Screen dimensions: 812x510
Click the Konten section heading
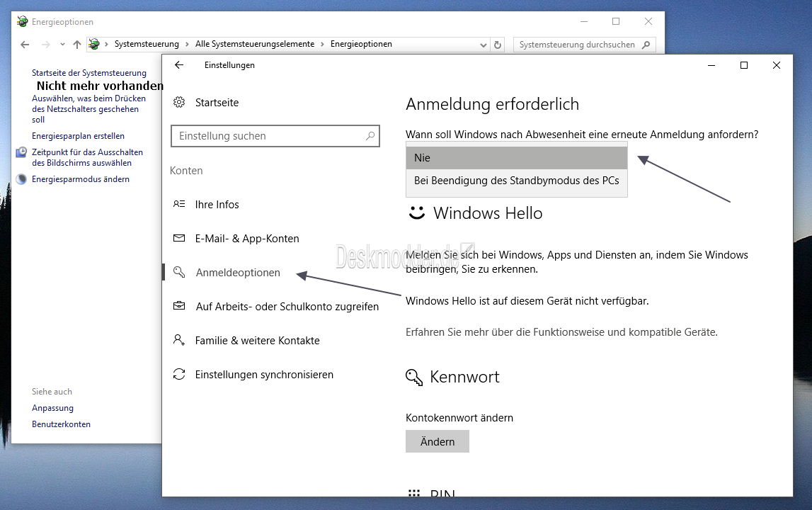coord(186,171)
